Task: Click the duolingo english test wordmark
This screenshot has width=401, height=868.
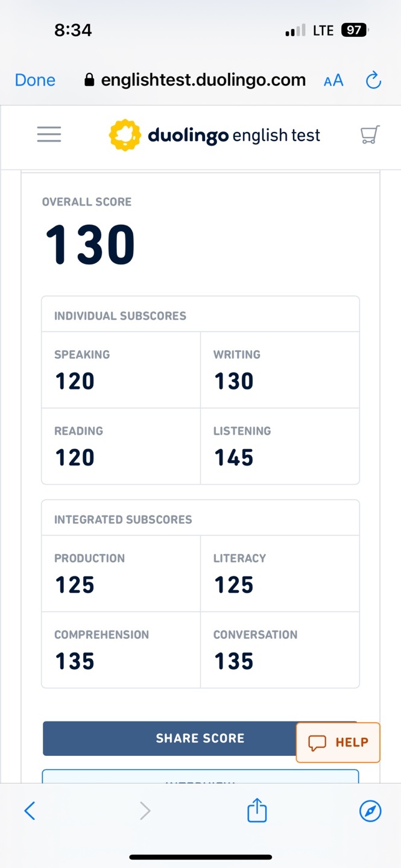Action: click(x=234, y=135)
